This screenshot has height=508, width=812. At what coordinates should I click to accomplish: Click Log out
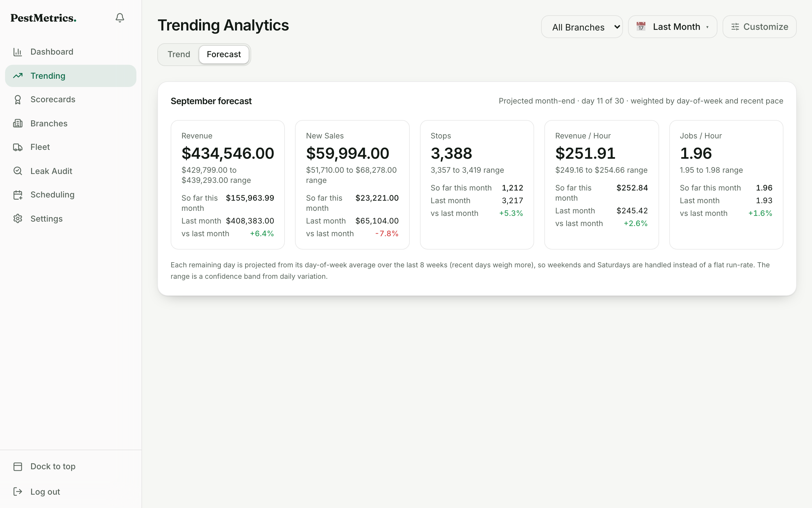[x=71, y=491]
